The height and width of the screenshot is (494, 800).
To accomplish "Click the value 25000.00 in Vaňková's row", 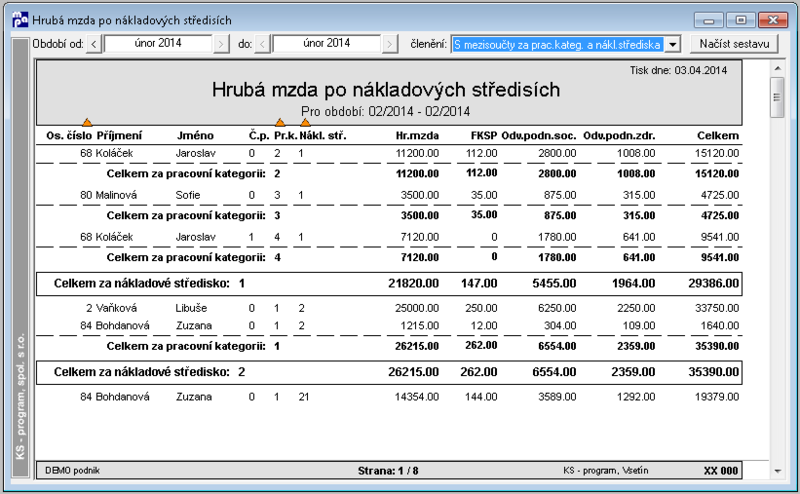I will coord(417,308).
